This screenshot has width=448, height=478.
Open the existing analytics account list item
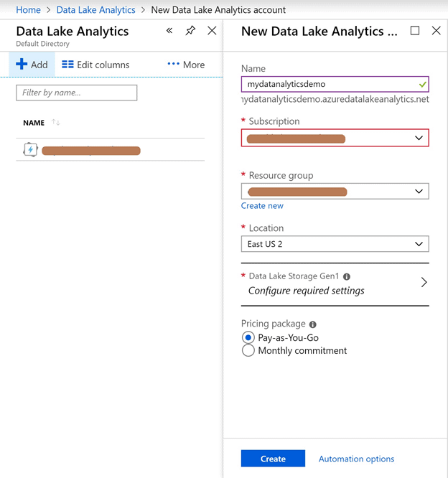tap(110, 150)
